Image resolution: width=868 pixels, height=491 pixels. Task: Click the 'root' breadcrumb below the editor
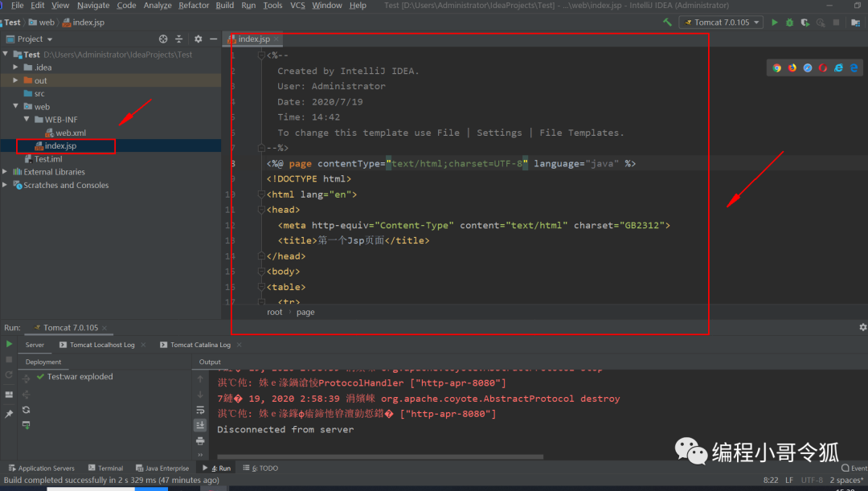click(275, 312)
